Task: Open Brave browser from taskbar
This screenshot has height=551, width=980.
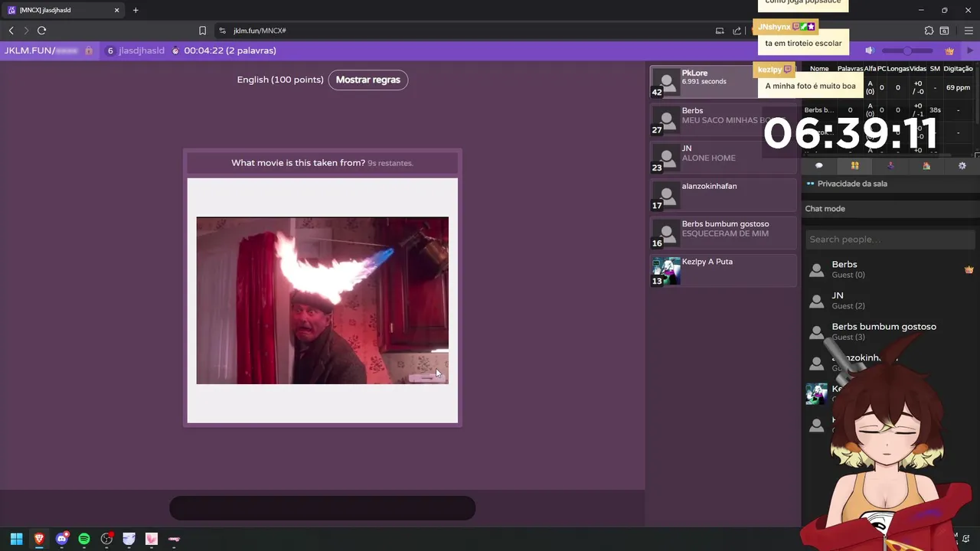Action: click(38, 539)
